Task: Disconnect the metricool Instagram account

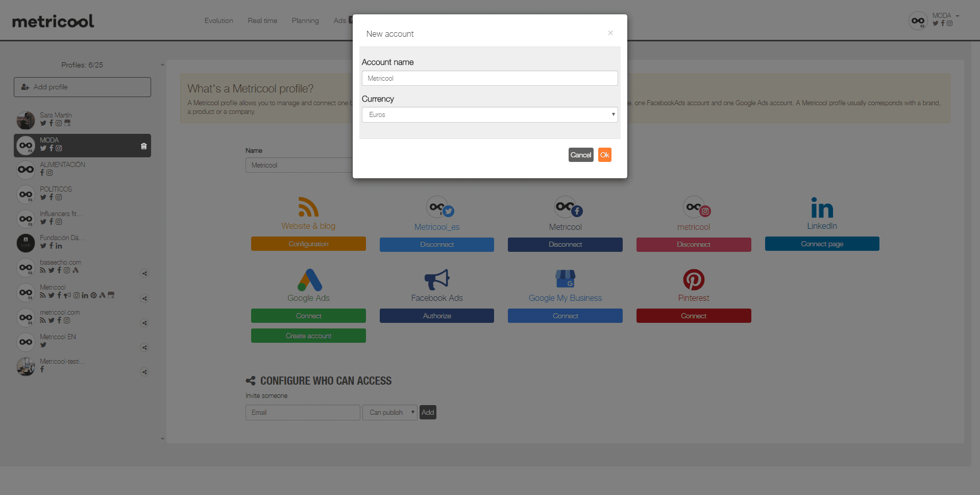Action: 694,245
